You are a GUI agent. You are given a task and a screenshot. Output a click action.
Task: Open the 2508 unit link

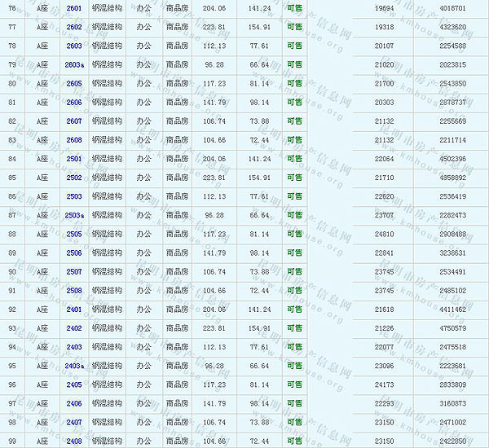[x=74, y=291]
